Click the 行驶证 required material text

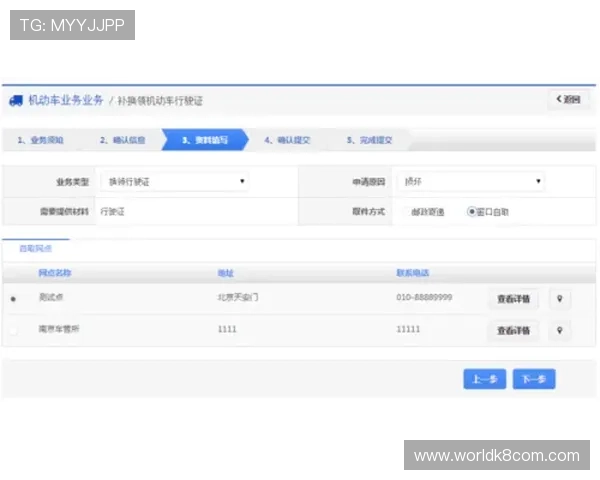(x=112, y=212)
